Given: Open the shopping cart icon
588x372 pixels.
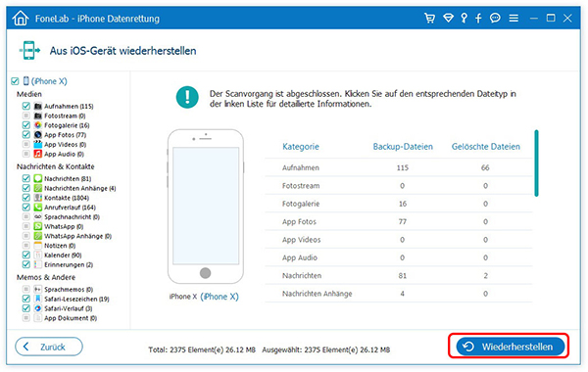Looking at the screenshot, I should 430,18.
